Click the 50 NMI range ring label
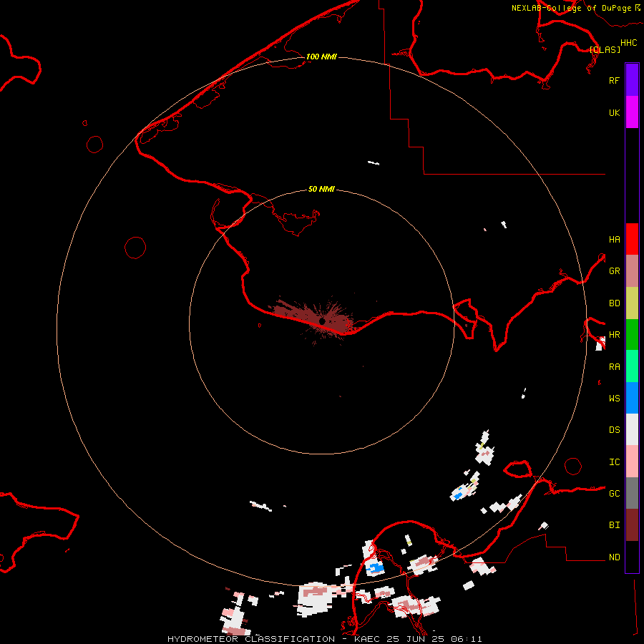This screenshot has height=644, width=644. [x=321, y=189]
